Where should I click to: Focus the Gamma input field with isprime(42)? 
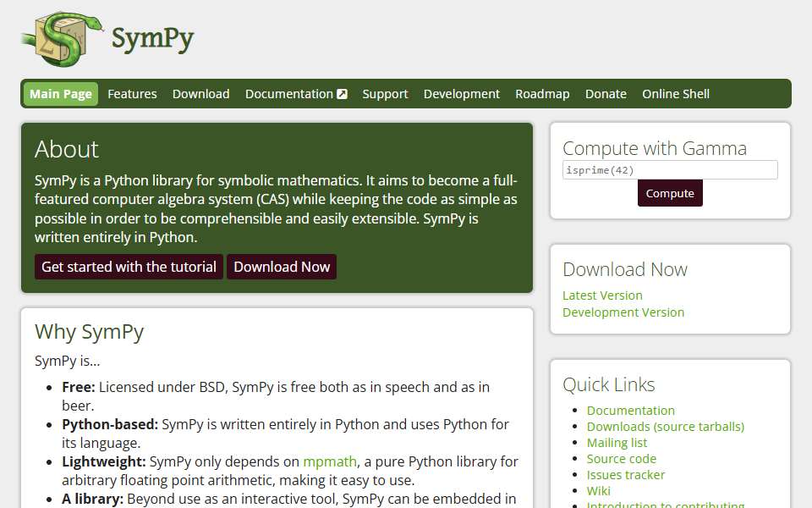pyautogui.click(x=670, y=170)
